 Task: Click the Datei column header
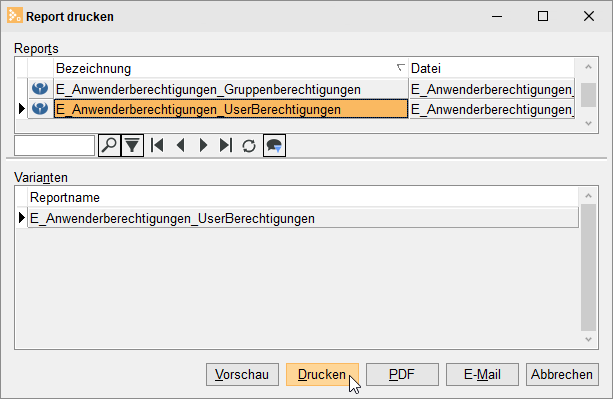coord(491,68)
